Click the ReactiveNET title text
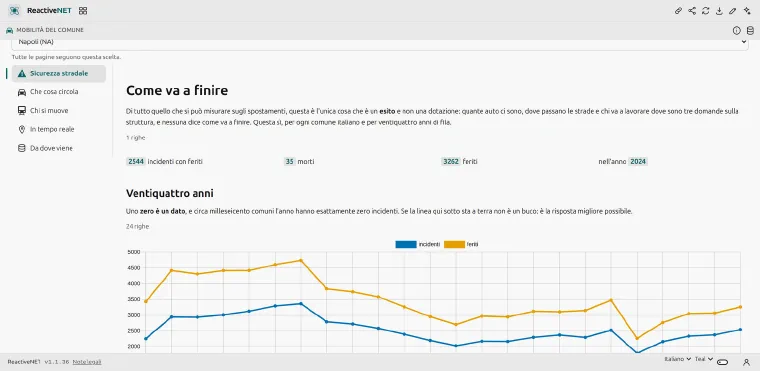The width and height of the screenshot is (760, 371). 49,11
